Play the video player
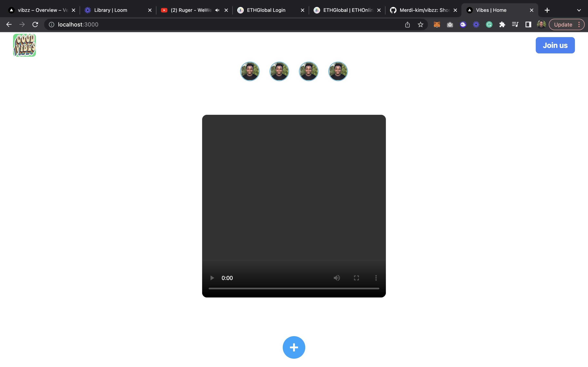Image resolution: width=588 pixels, height=367 pixels. click(x=212, y=278)
